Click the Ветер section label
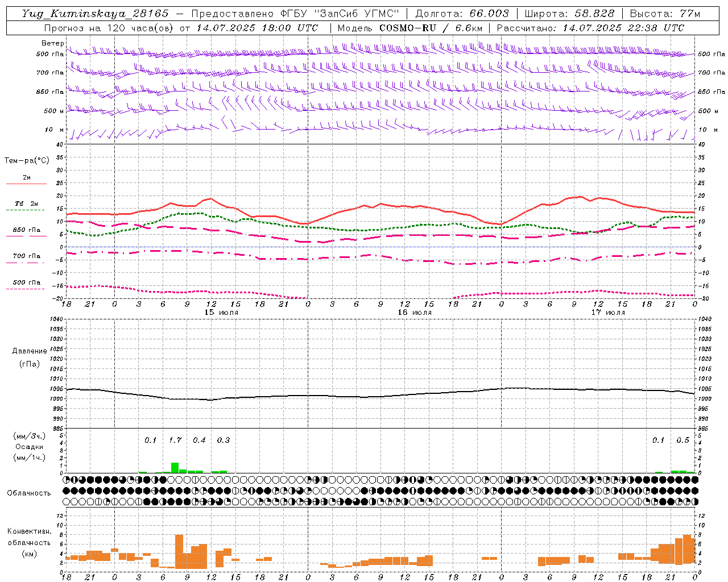Screen dimensions: 728x582 52,43
